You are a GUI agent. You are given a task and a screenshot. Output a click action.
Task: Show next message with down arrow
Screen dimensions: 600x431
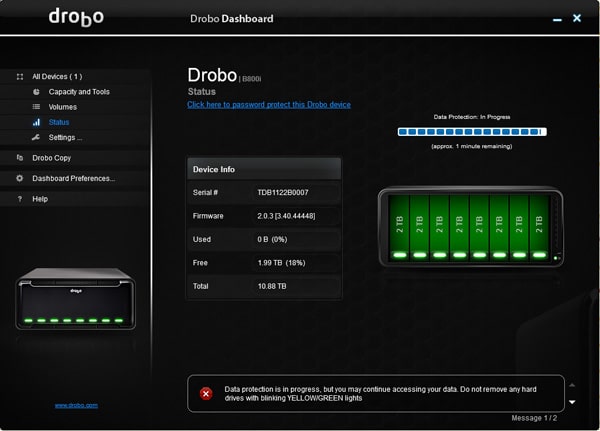pyautogui.click(x=572, y=402)
